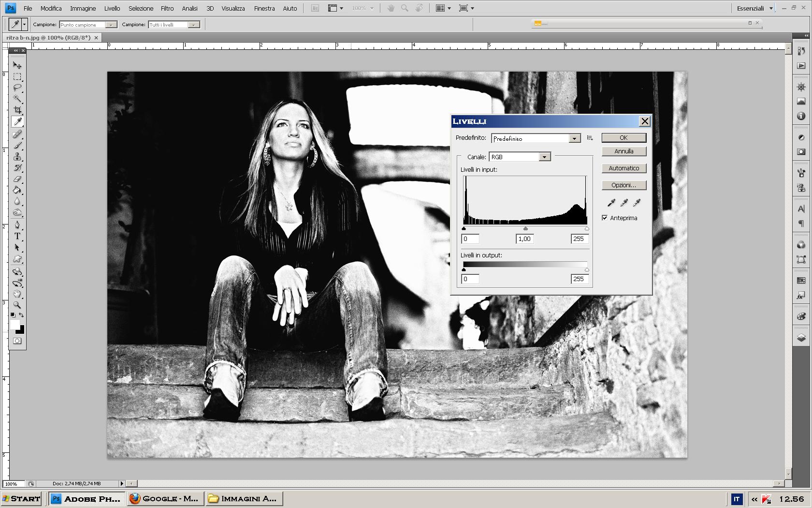Toggle the Anteprima checkbox
This screenshot has height=508, width=812.
pyautogui.click(x=605, y=218)
